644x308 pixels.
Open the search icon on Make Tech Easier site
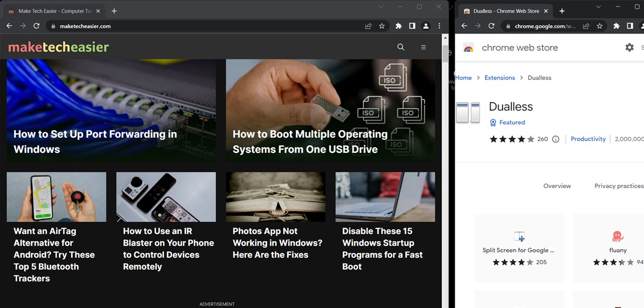pos(401,47)
